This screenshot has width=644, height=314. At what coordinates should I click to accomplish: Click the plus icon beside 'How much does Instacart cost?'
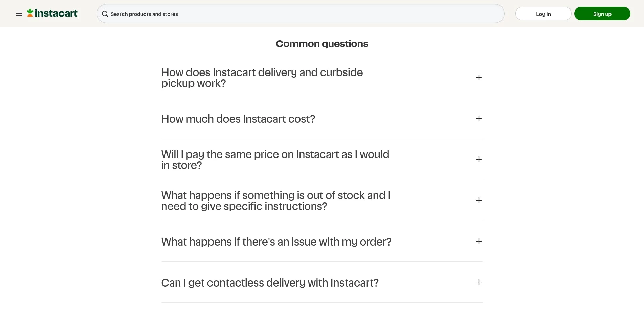(x=479, y=118)
